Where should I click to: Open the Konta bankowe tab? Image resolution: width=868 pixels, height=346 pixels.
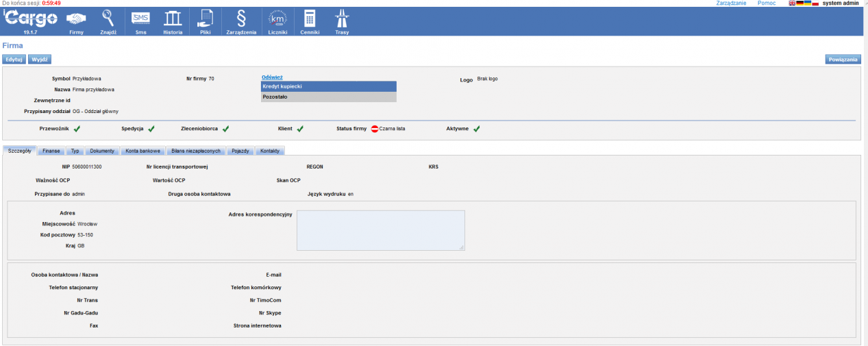[x=143, y=151]
